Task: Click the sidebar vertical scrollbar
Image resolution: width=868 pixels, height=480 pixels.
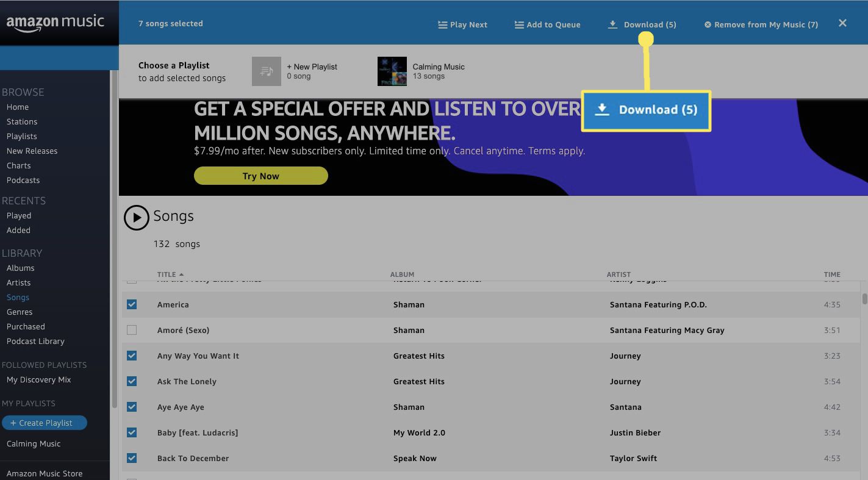Action: (x=114, y=239)
